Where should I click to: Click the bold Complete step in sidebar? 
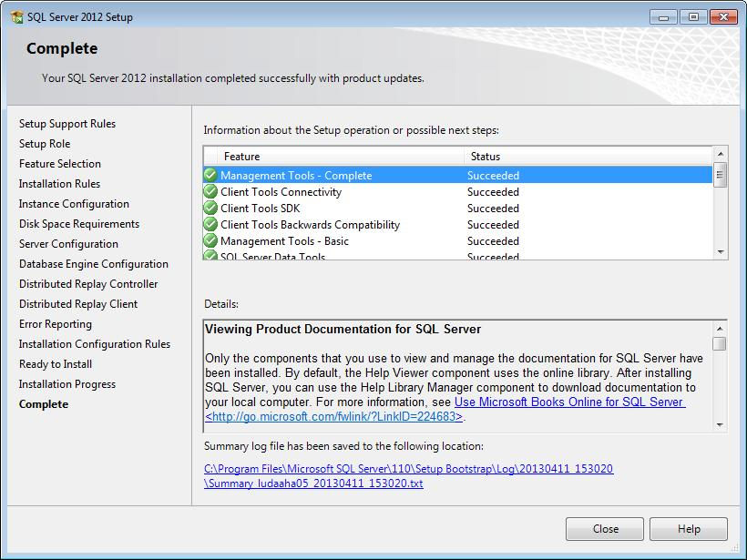(x=44, y=403)
